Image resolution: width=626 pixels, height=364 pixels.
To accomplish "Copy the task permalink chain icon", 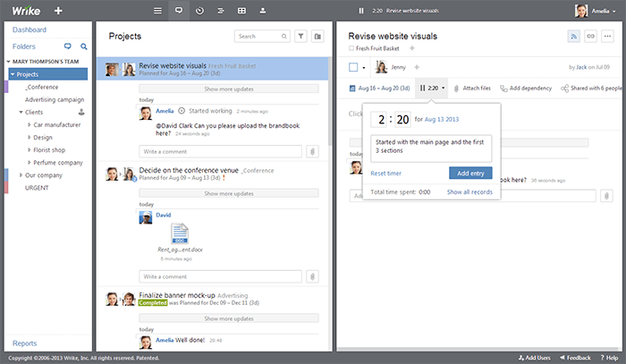I will (590, 37).
